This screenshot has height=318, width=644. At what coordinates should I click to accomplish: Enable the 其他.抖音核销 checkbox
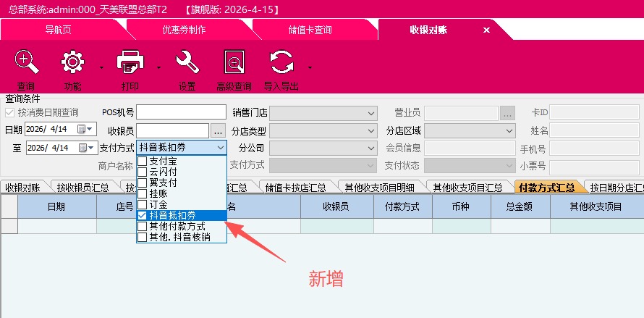click(143, 237)
